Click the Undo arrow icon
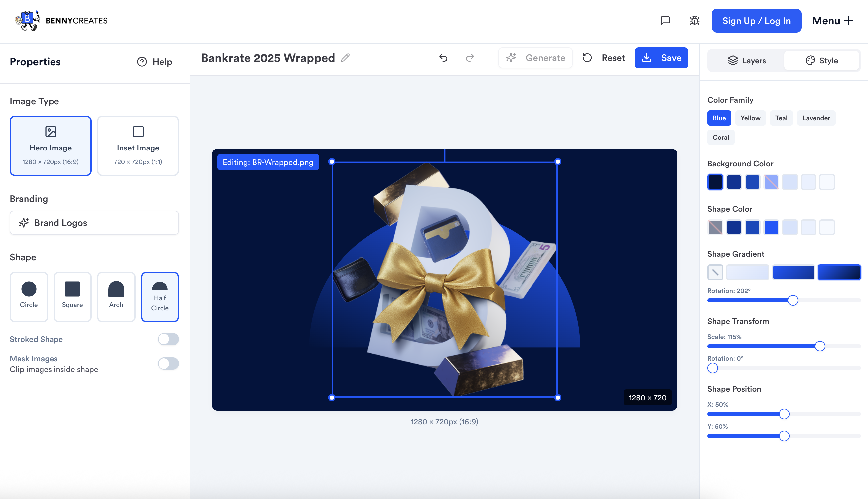 (x=444, y=57)
